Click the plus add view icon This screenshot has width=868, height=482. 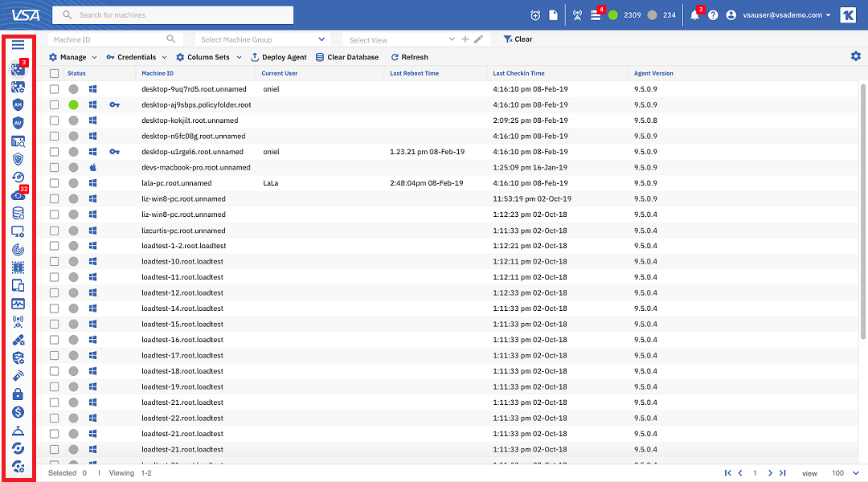click(x=465, y=39)
